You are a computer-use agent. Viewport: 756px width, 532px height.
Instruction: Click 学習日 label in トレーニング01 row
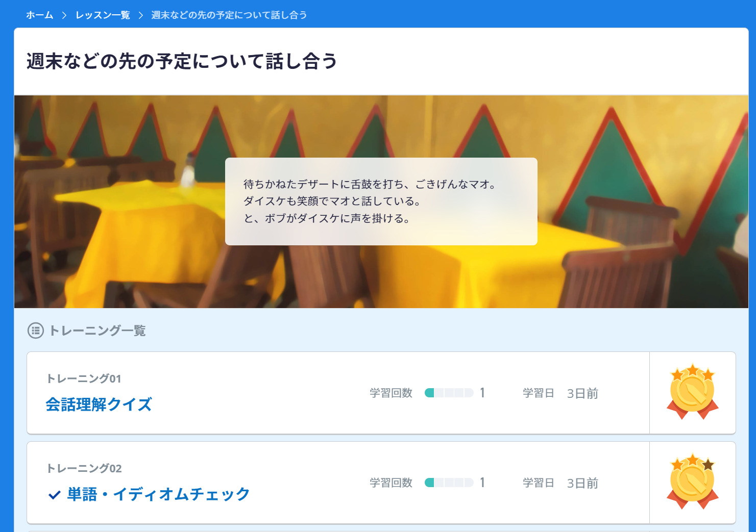(539, 393)
